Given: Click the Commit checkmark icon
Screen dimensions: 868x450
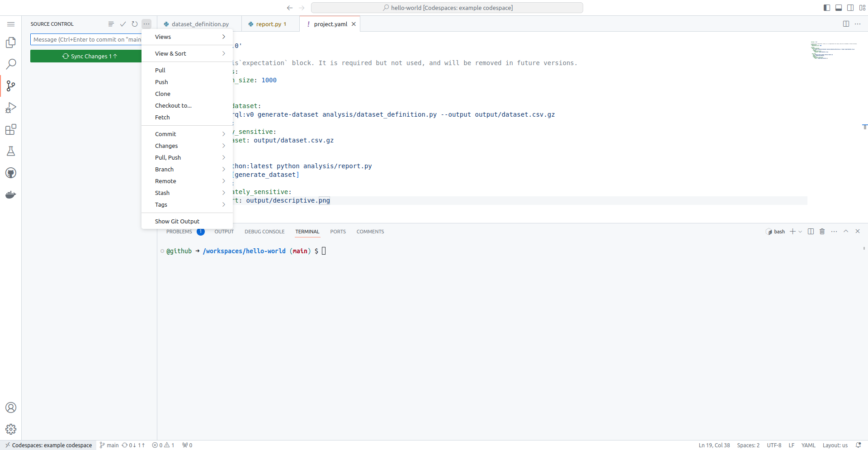Looking at the screenshot, I should [123, 24].
